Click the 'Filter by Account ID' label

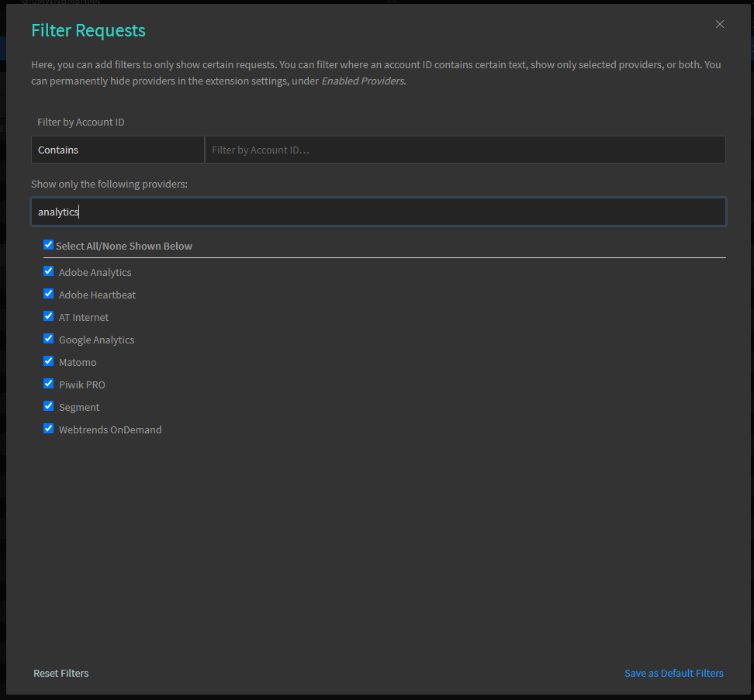tap(81, 122)
